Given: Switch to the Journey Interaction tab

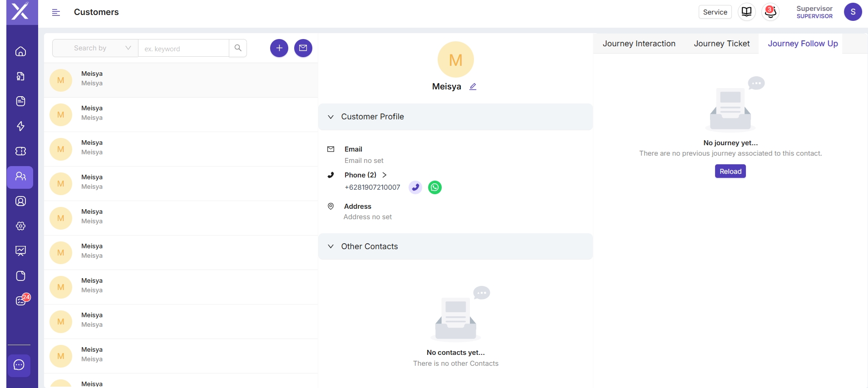Looking at the screenshot, I should [x=639, y=44].
